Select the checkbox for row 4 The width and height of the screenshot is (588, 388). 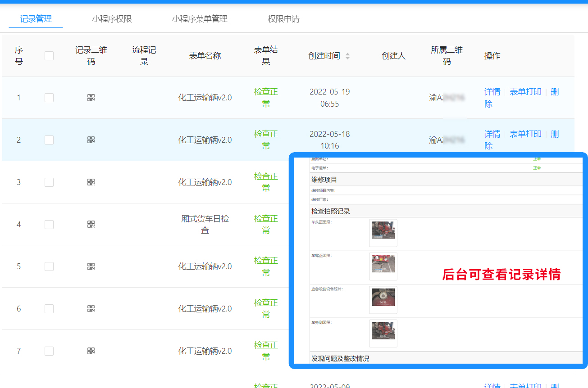(x=49, y=224)
